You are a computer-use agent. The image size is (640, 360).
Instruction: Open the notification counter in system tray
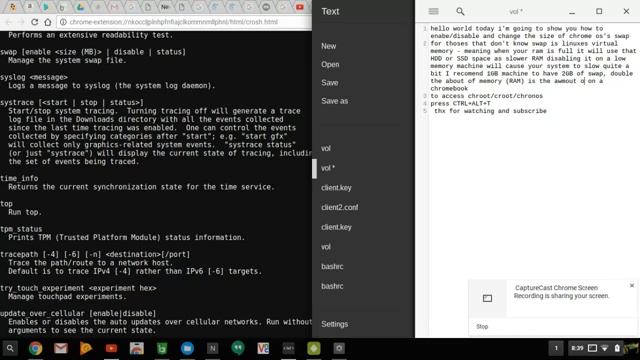556,348
